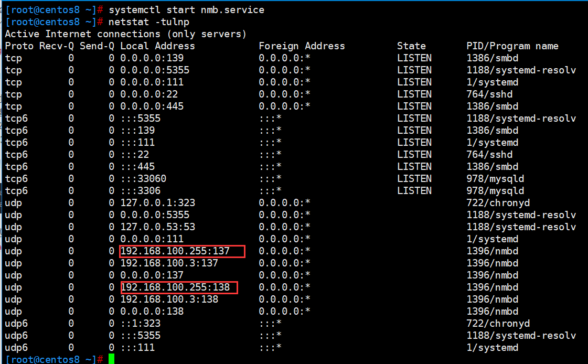The image size is (588, 364).
Task: Click local address :::3306
Action: click(x=140, y=190)
